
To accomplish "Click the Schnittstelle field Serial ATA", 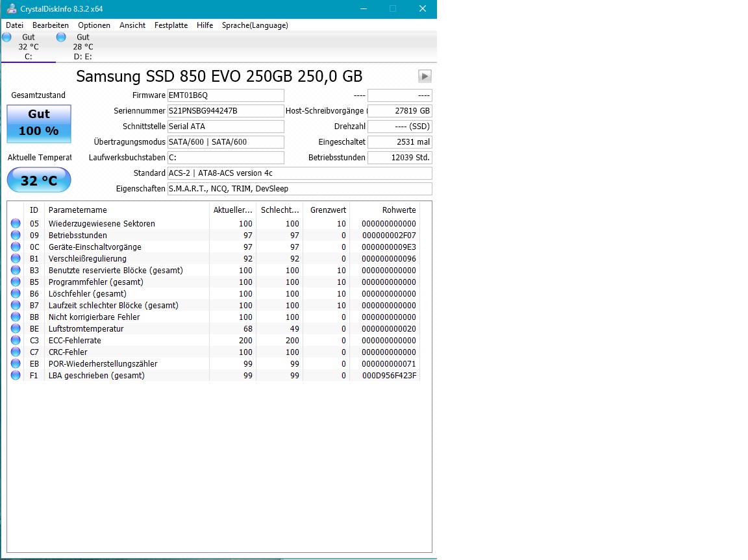I will [226, 127].
